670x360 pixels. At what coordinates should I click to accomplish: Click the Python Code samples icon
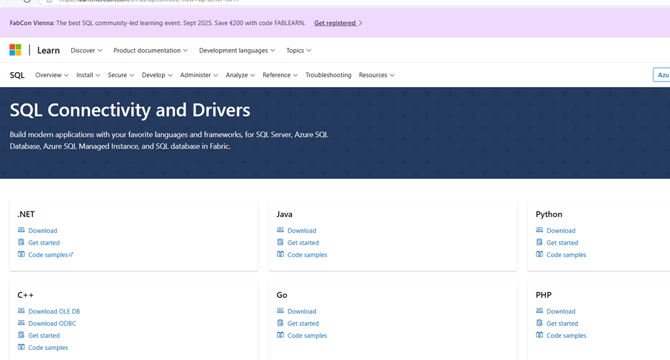[539, 254]
